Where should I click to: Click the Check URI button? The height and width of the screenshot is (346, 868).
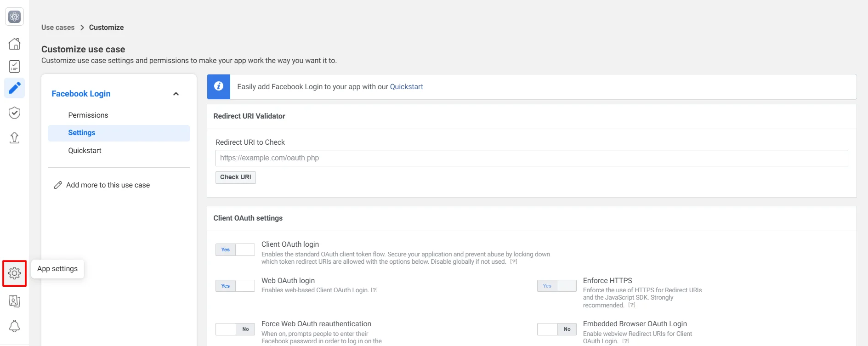coord(236,177)
